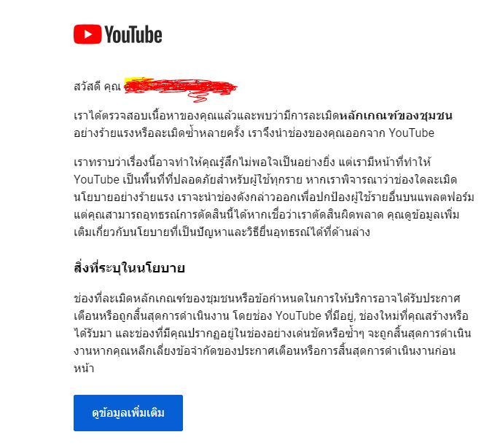Click the line starting เราได้ตรวจสอบเนื้อหาของคุณ
Viewport: 500px width, 448px height.
(262, 115)
